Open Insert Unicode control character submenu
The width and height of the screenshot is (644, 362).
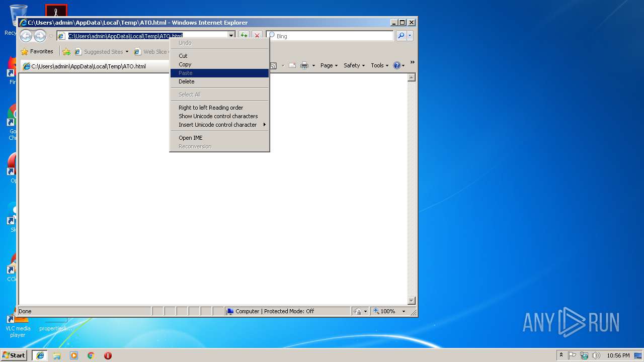coord(219,125)
